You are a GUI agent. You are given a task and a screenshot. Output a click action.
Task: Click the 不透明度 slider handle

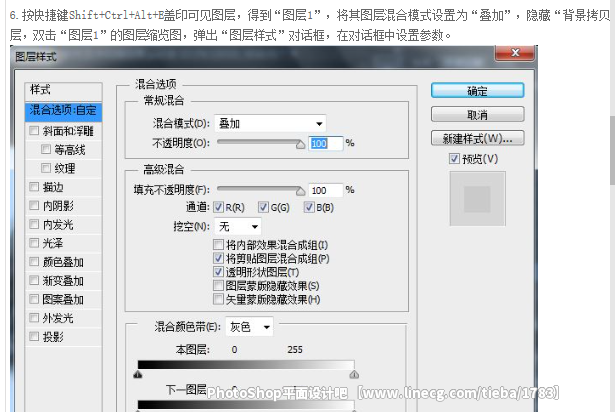point(300,144)
